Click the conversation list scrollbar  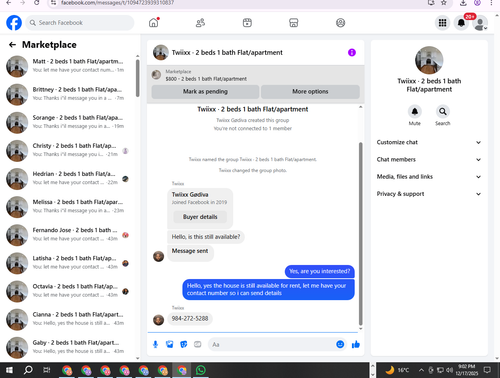137,78
